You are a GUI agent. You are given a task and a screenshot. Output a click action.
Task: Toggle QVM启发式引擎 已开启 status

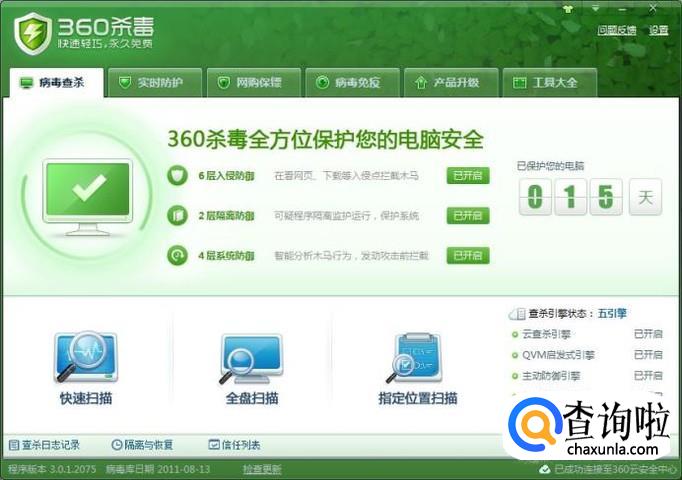click(x=648, y=355)
